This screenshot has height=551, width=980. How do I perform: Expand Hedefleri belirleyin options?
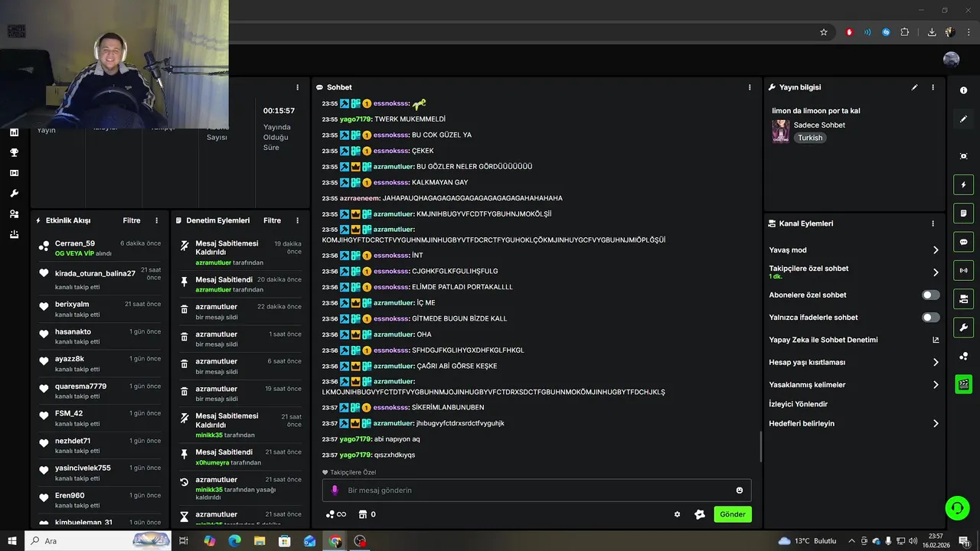coord(936,423)
